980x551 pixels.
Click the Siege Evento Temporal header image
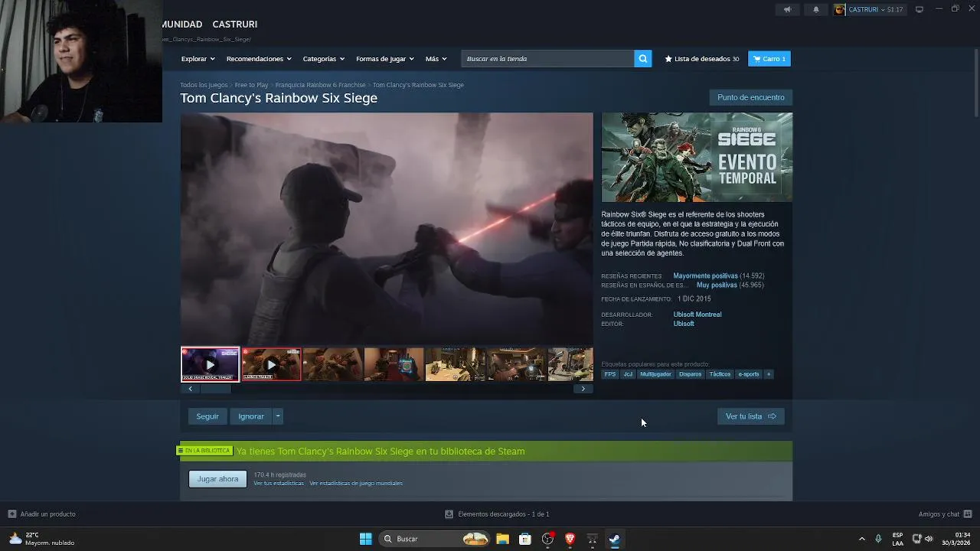(697, 158)
